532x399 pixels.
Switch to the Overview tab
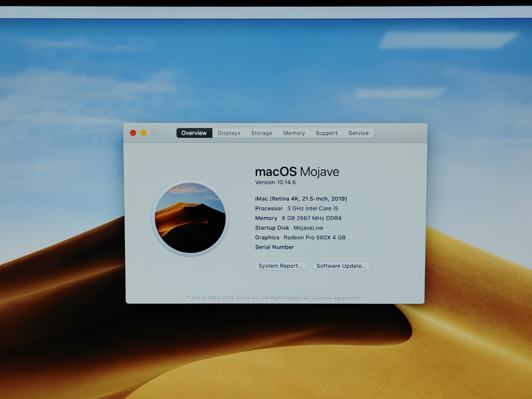[194, 133]
